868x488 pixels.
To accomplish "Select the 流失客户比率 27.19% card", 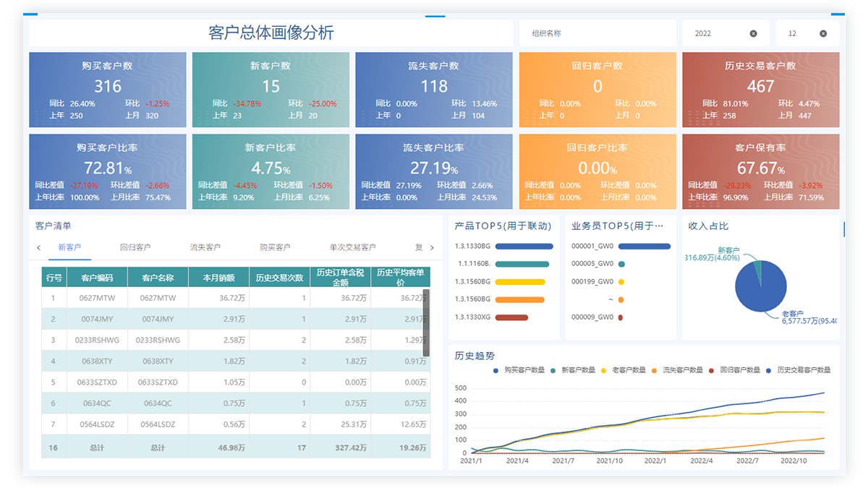I will tap(434, 171).
